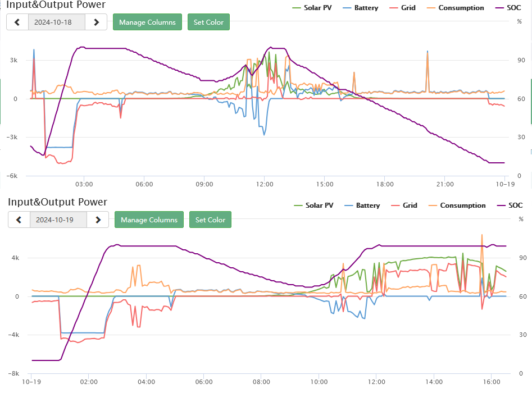Go to next day in bottom chart
532x402 pixels.
(98, 220)
